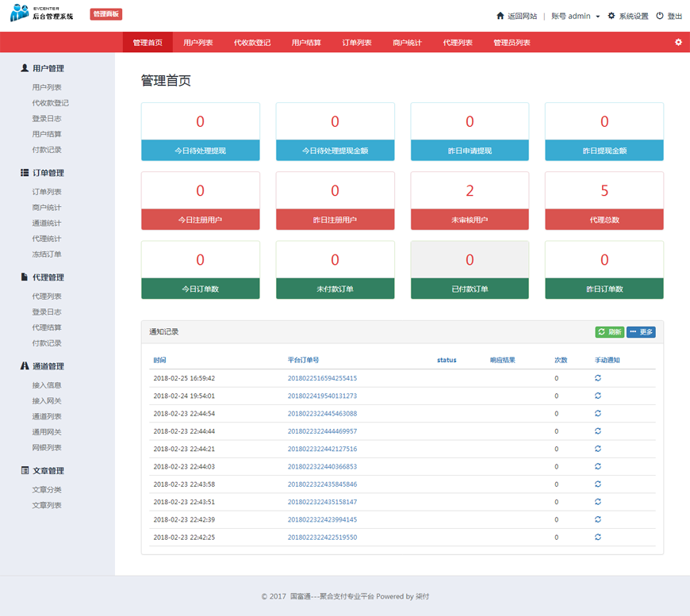The height and width of the screenshot is (616, 690).
Task: Open 代理列表 in top navigation
Action: 458,42
